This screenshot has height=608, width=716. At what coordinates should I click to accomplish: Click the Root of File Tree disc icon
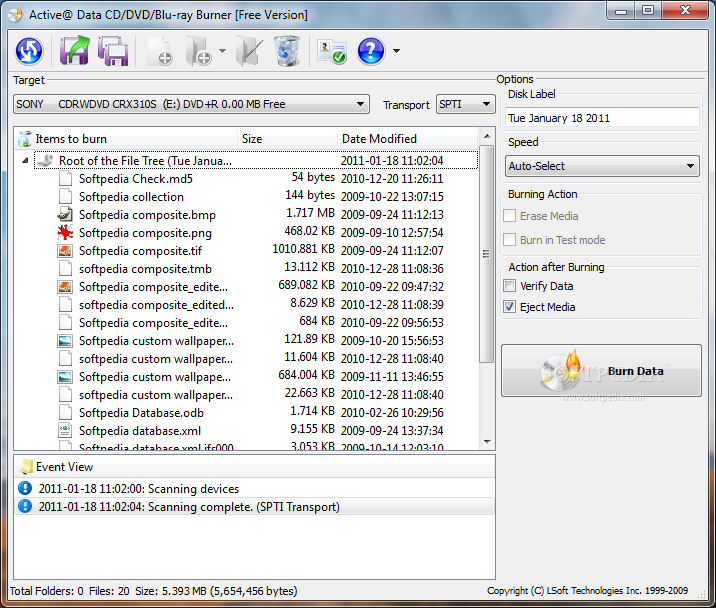(45, 160)
